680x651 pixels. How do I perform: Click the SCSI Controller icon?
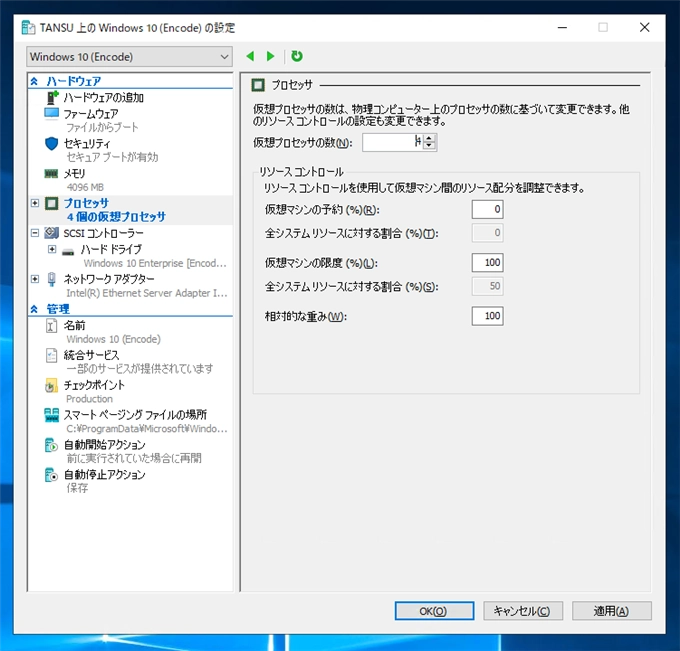point(52,233)
